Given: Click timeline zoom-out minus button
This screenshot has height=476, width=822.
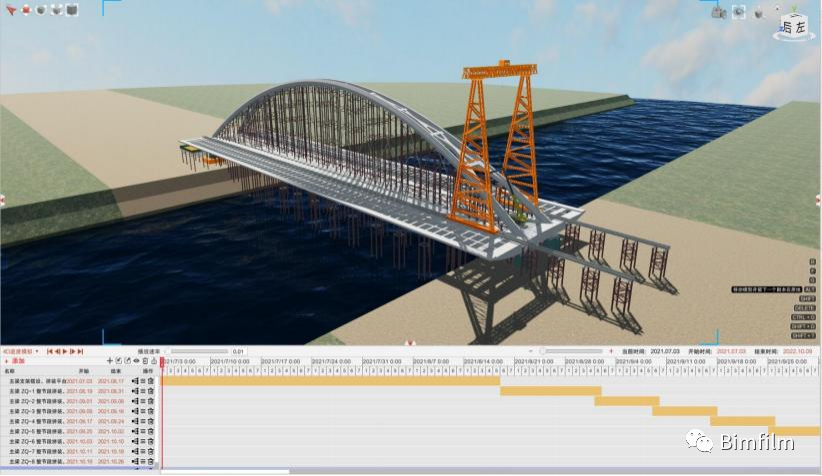Looking at the screenshot, I should pyautogui.click(x=531, y=351).
